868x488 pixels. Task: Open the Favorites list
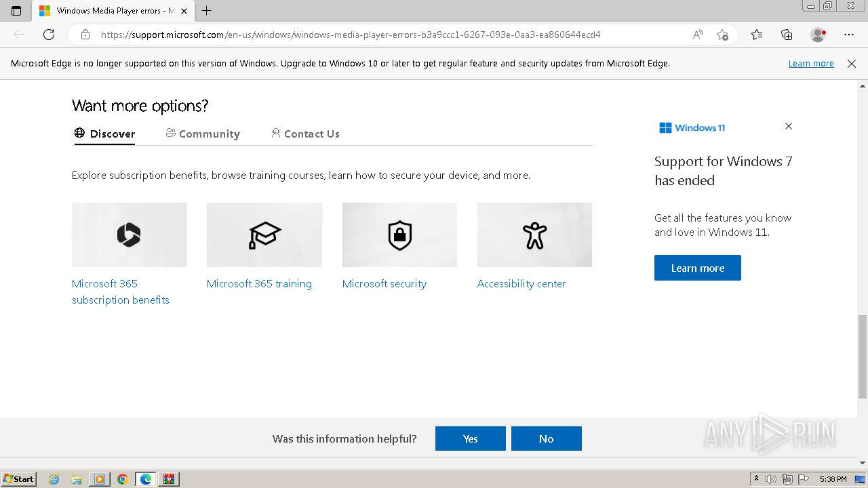[x=757, y=35]
